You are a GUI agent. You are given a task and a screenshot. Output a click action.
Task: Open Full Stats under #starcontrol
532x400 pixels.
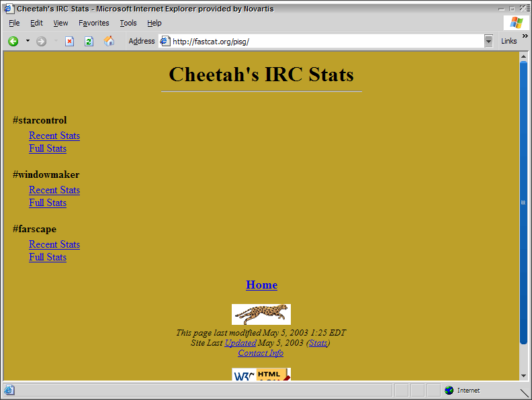48,148
